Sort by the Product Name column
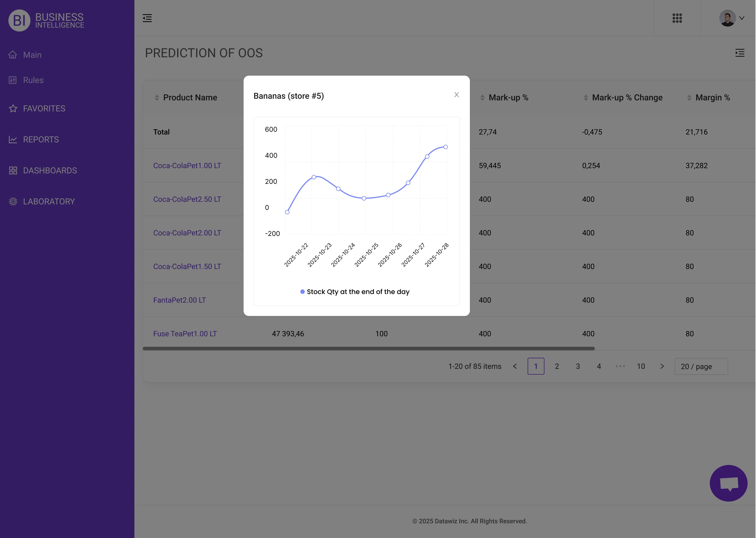This screenshot has width=756, height=538. (x=190, y=97)
